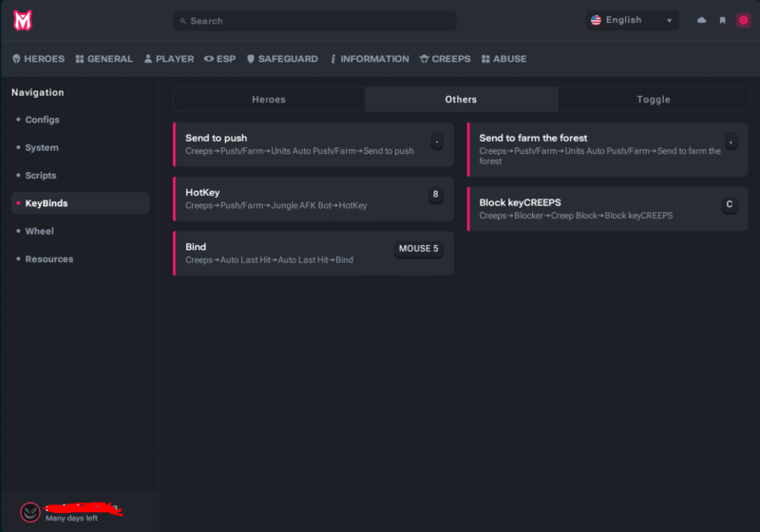Switch to the Toggle tab

coord(654,100)
